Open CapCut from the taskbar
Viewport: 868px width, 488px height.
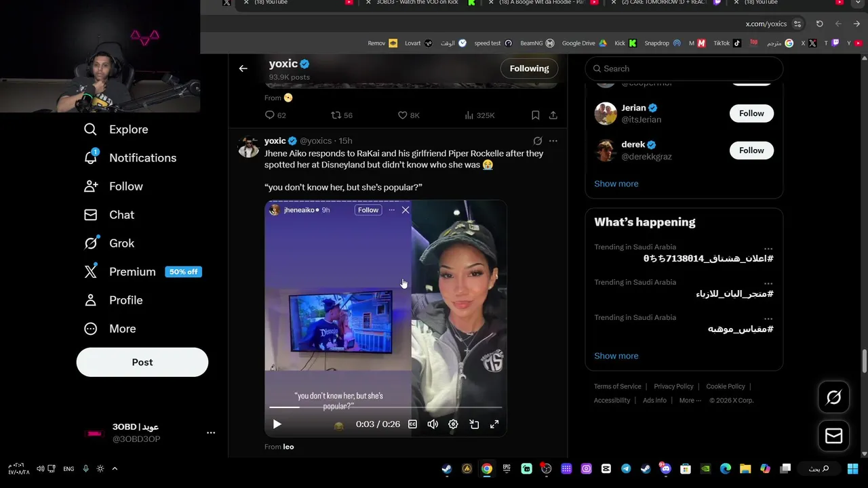tap(606, 468)
